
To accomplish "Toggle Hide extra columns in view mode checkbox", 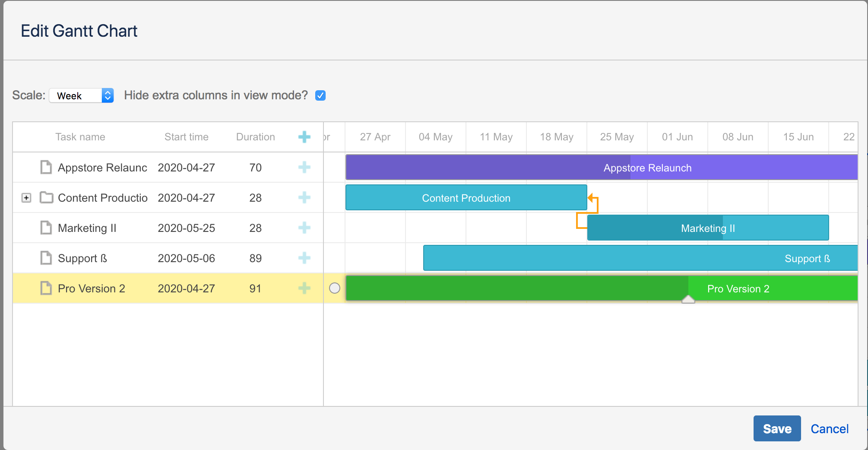I will 320,95.
